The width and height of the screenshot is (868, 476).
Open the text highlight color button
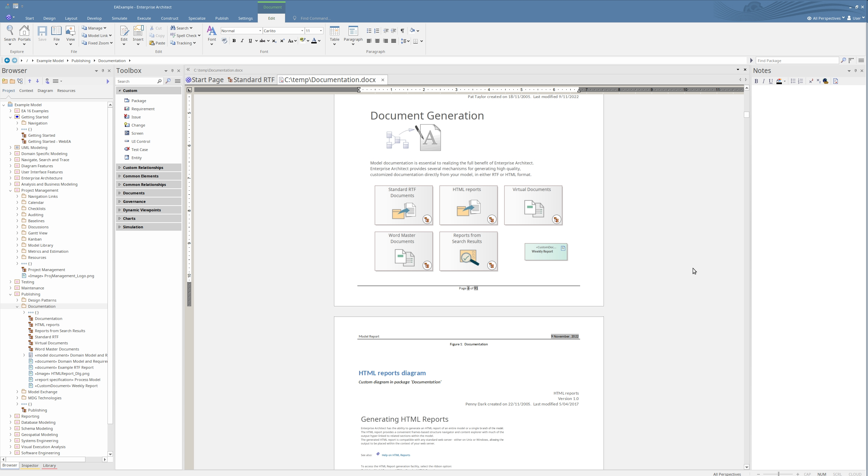303,41
